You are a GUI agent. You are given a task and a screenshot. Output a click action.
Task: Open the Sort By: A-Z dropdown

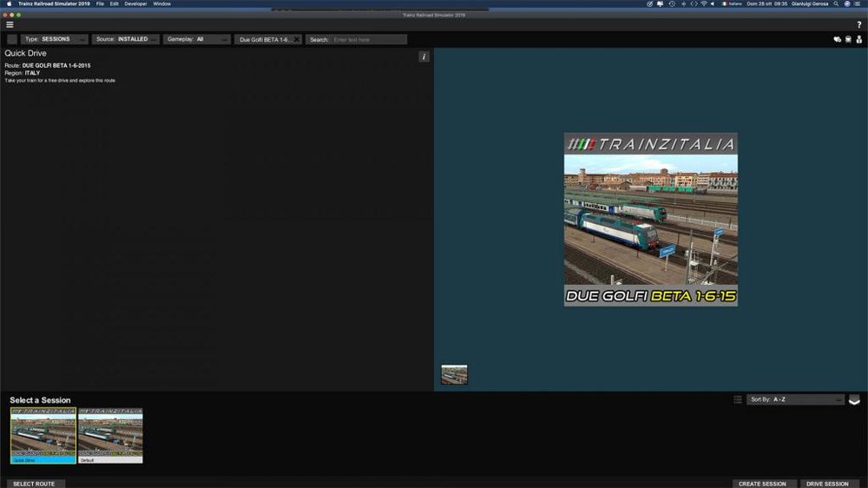pos(795,399)
